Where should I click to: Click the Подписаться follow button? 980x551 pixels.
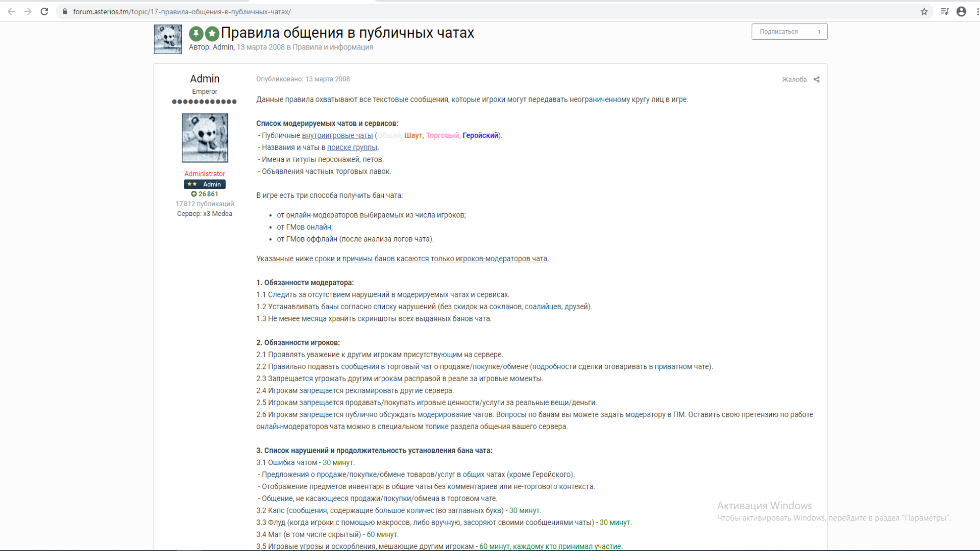[779, 32]
